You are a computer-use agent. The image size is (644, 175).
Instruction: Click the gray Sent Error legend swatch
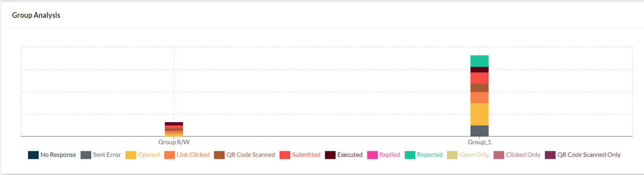pyautogui.click(x=86, y=155)
